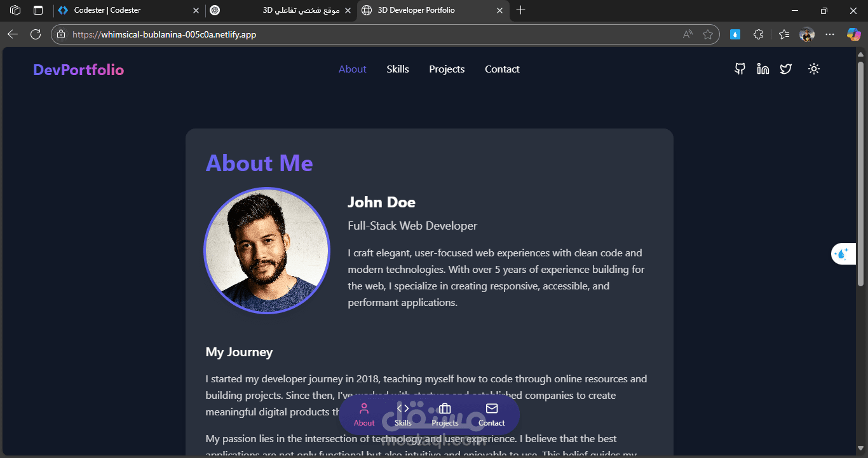Open the floating blue widget on right edge
Viewport: 868px width, 458px height.
pyautogui.click(x=843, y=253)
